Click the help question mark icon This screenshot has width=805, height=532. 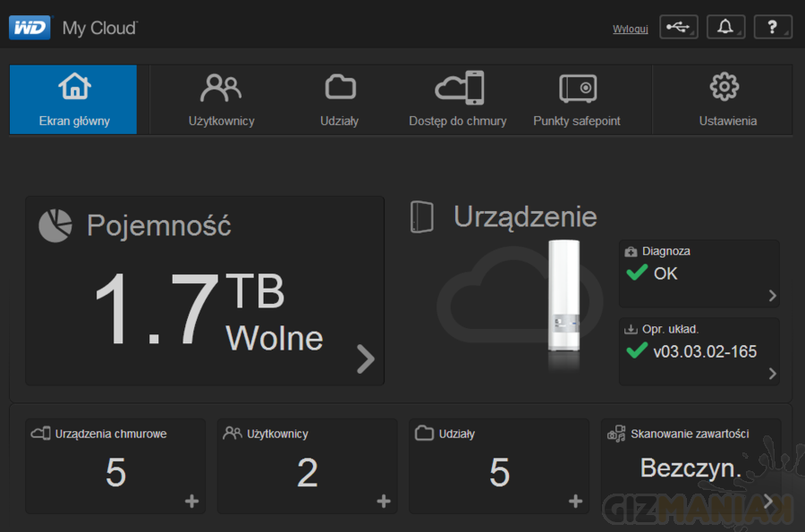pos(773,28)
